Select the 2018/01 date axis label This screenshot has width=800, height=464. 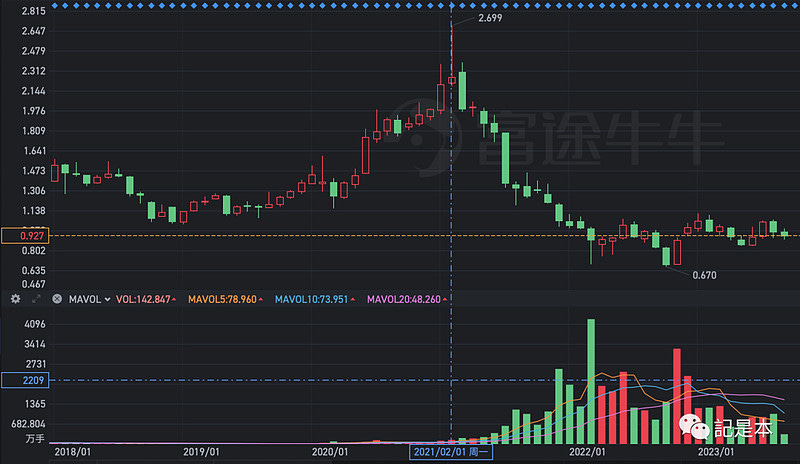tap(72, 452)
